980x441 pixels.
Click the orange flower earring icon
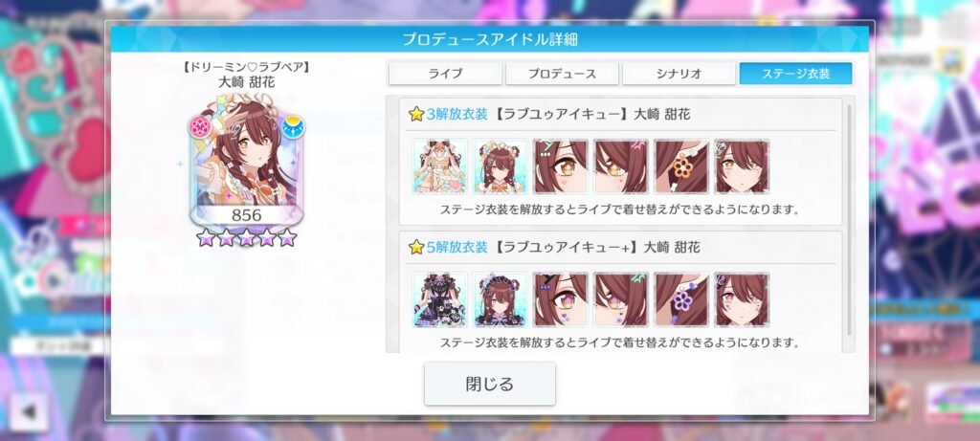681,166
